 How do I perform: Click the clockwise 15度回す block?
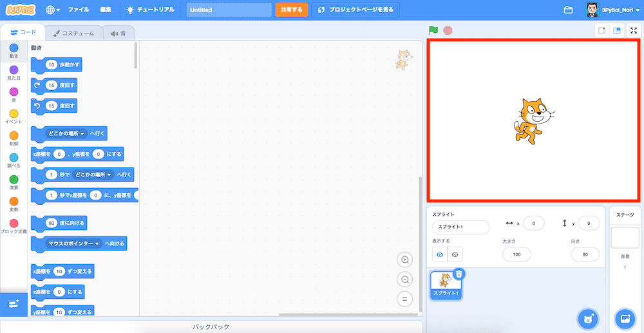pos(54,86)
